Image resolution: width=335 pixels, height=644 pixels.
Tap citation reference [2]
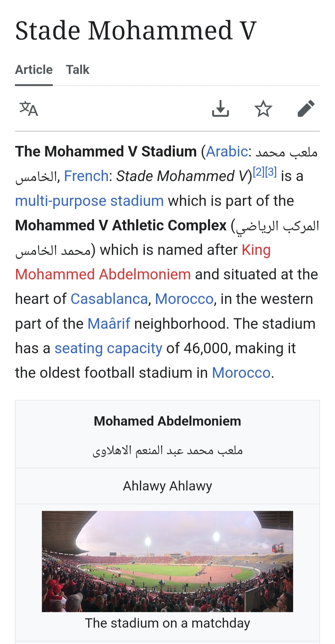(258, 172)
